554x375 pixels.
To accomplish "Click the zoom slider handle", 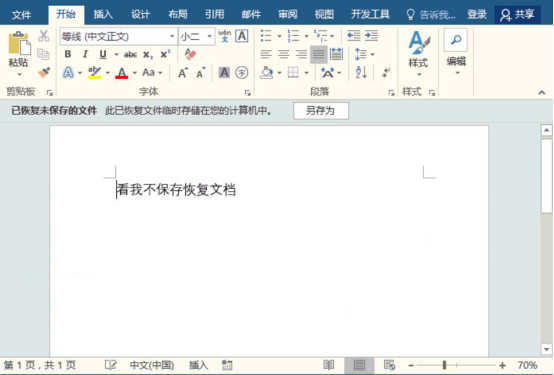I will click(x=444, y=365).
